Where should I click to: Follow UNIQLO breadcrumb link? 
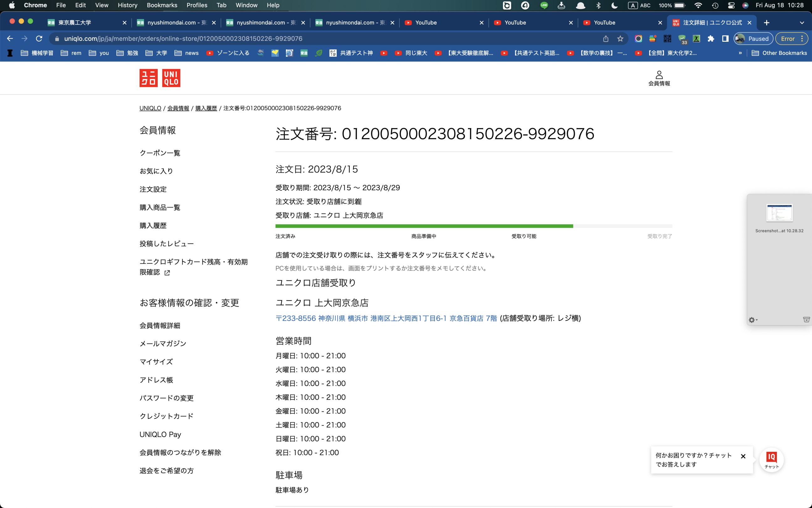point(150,108)
